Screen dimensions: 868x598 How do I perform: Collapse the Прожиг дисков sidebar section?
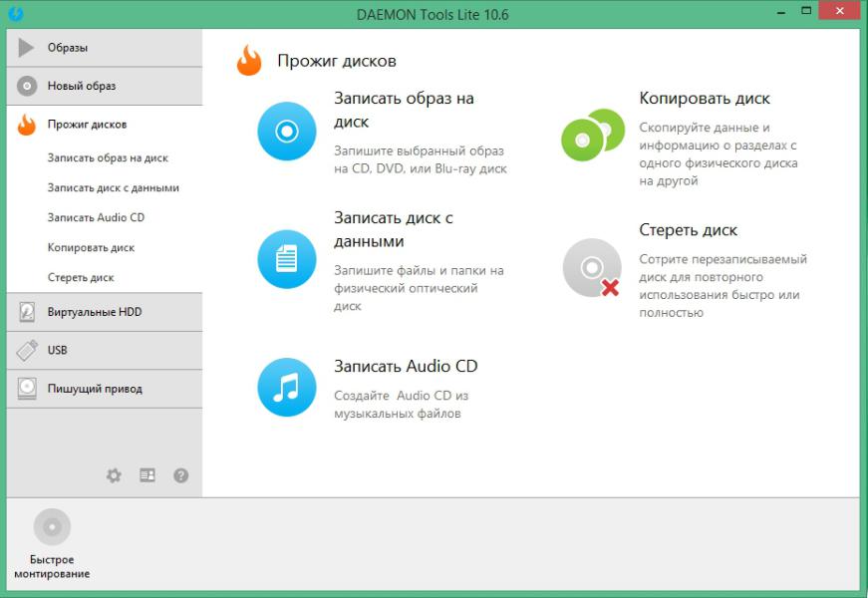87,125
